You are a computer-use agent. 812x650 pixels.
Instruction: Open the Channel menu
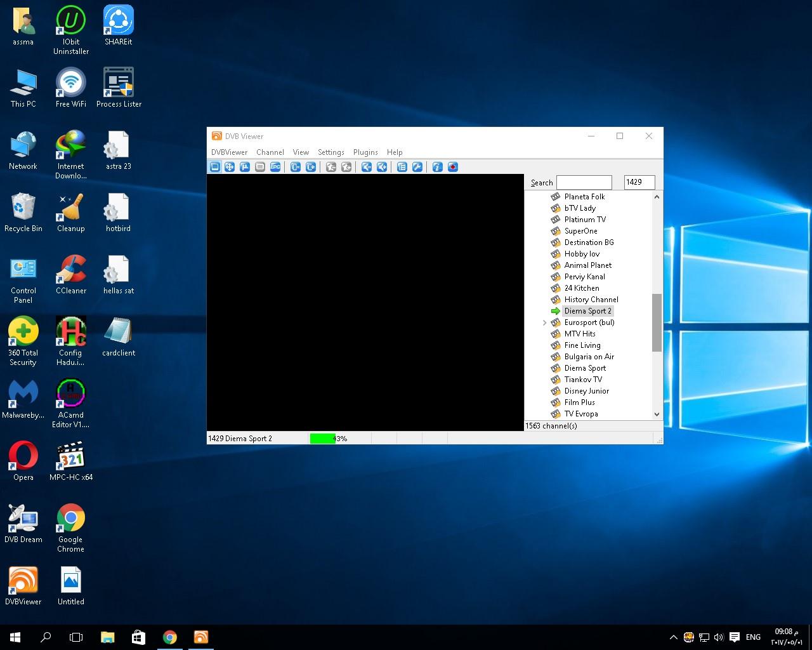270,152
